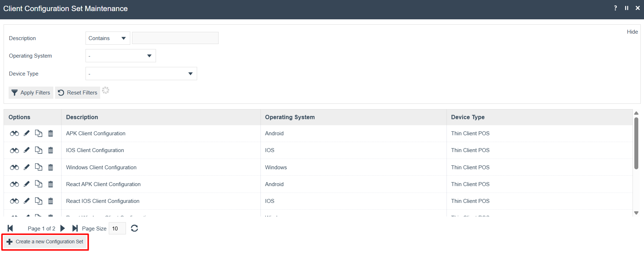Click Apply Filters button

[31, 93]
